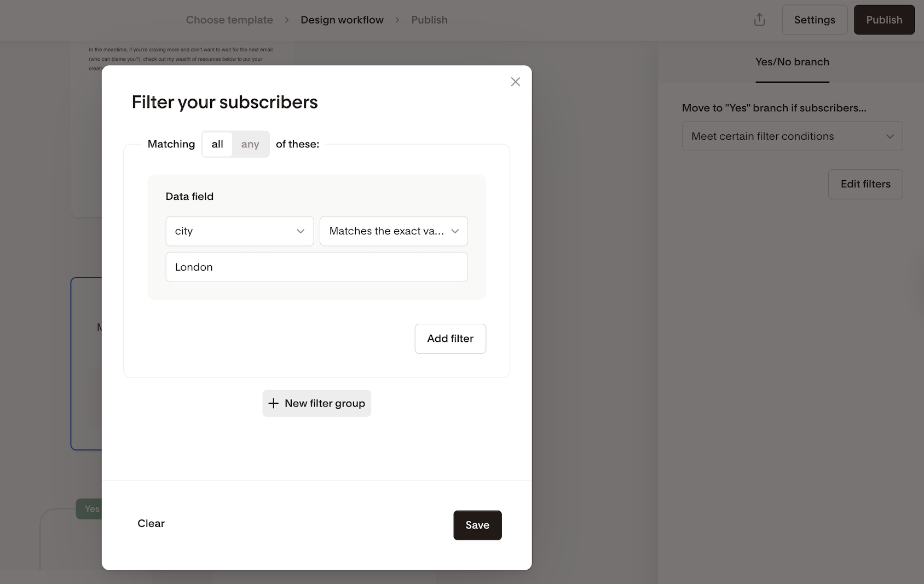The height and width of the screenshot is (584, 924).
Task: Go to Choose template step
Action: coord(229,20)
